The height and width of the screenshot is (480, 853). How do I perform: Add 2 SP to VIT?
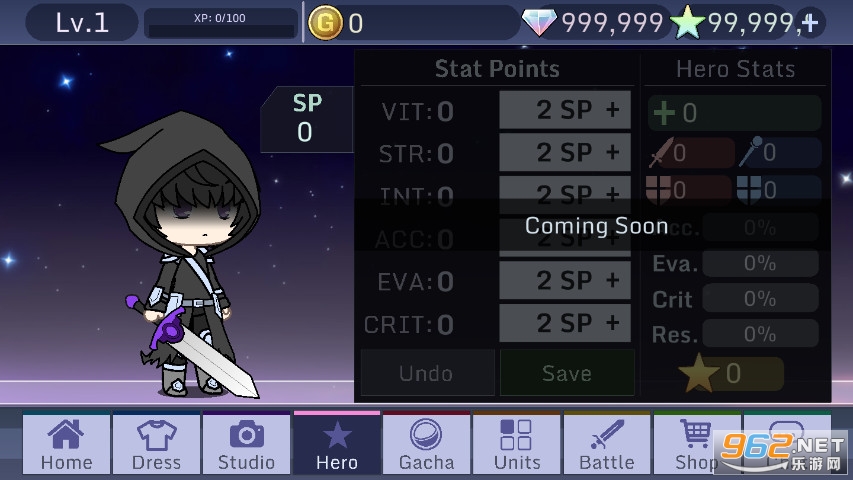point(565,110)
